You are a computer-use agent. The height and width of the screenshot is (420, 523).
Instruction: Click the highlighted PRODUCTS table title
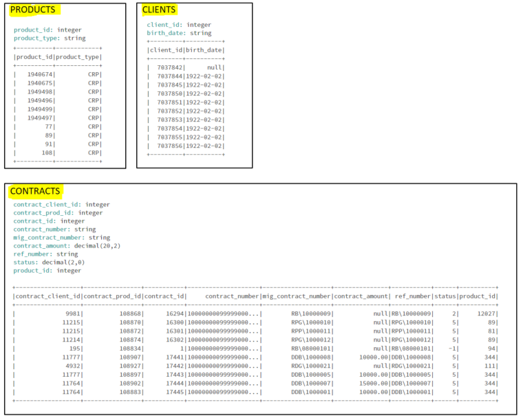pyautogui.click(x=33, y=10)
